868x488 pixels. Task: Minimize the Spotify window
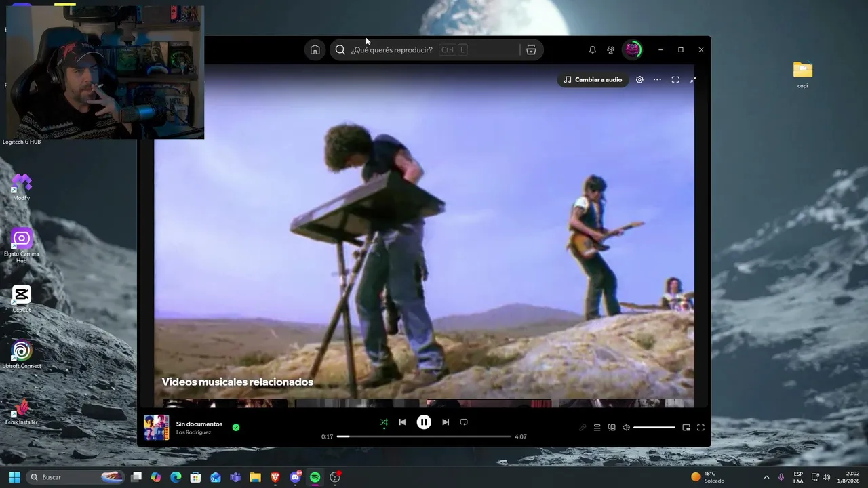tap(660, 49)
